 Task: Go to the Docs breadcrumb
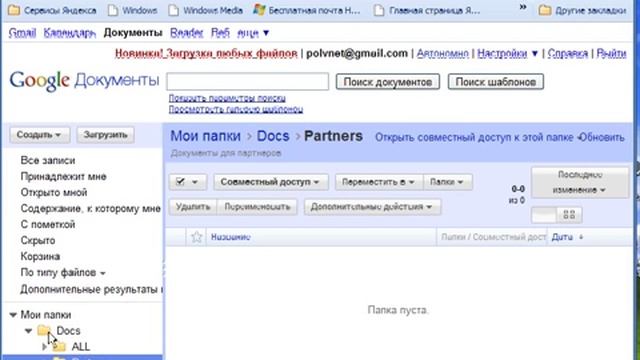[273, 136]
